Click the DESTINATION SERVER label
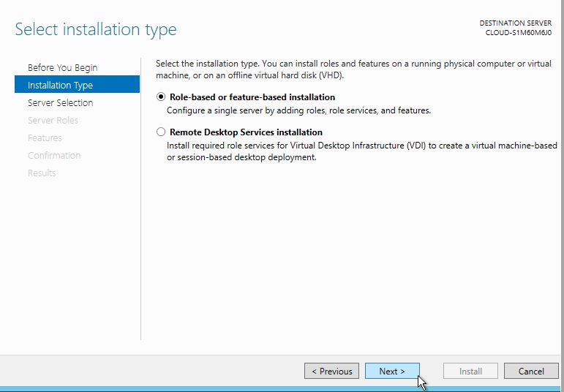This screenshot has width=564, height=392. pyautogui.click(x=516, y=23)
